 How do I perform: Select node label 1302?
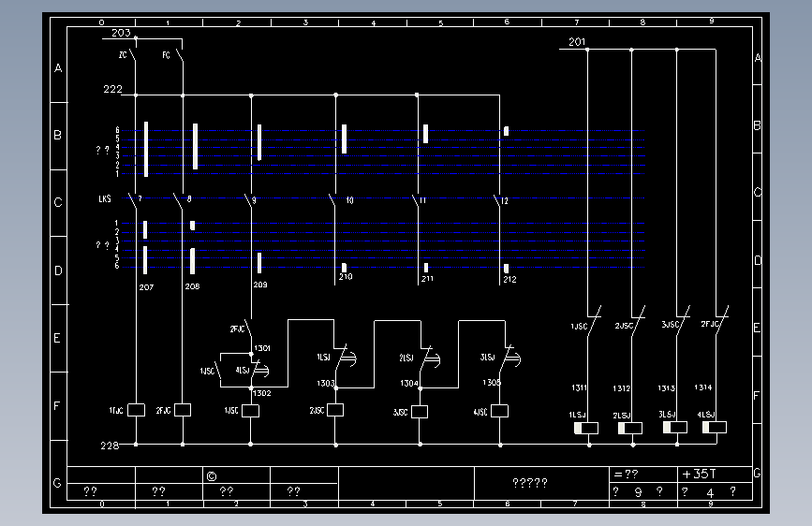tap(262, 393)
